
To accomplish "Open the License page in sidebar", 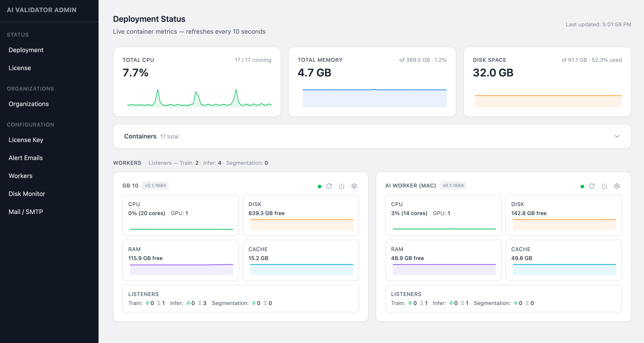I will [20, 68].
